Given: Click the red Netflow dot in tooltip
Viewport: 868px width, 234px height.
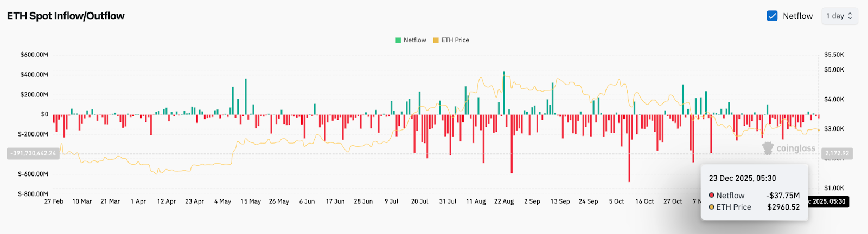Looking at the screenshot, I should pos(711,195).
